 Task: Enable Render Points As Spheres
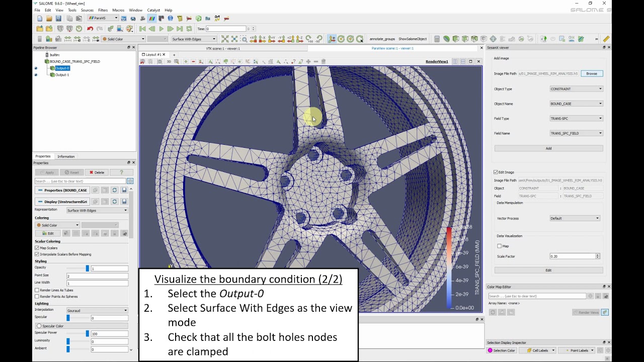(x=37, y=297)
